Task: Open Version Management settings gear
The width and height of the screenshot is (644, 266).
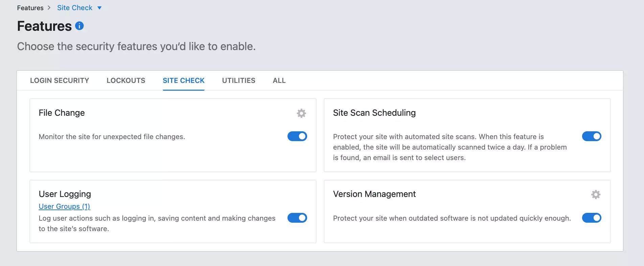Action: (596, 195)
